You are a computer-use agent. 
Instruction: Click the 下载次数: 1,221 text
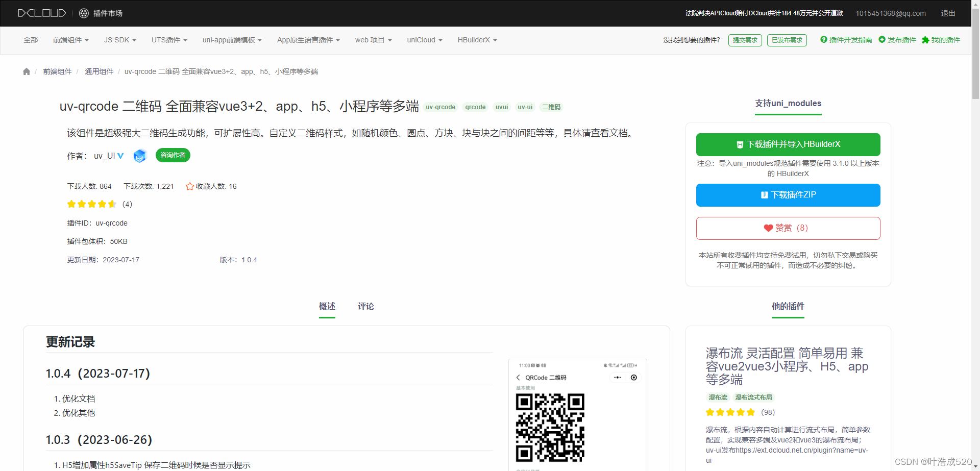(149, 186)
